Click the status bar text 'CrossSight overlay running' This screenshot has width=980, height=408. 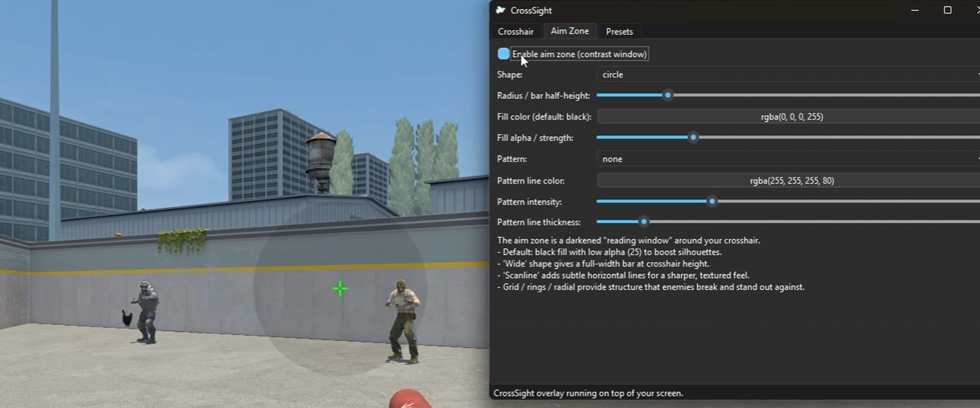pos(588,394)
